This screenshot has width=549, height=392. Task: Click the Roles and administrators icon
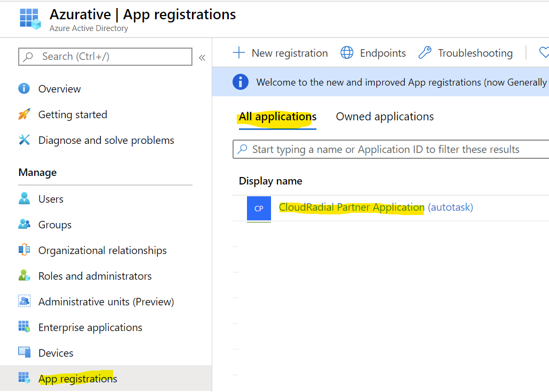pyautogui.click(x=24, y=275)
